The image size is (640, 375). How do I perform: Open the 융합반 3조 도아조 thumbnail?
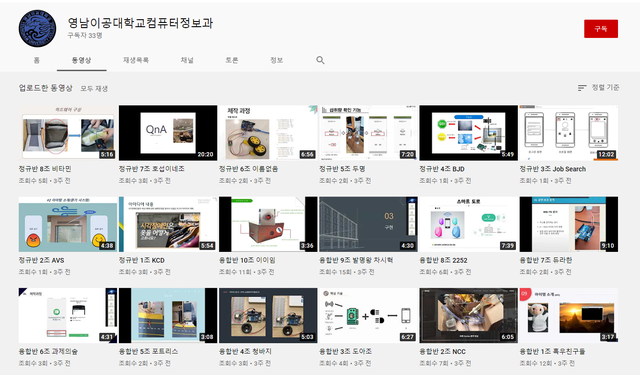368,315
